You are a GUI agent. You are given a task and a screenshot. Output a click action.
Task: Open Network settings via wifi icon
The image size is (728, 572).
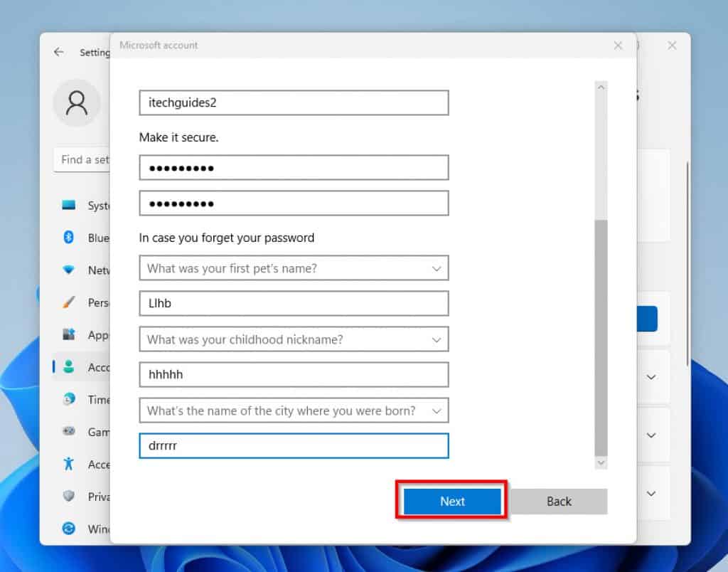click(69, 270)
